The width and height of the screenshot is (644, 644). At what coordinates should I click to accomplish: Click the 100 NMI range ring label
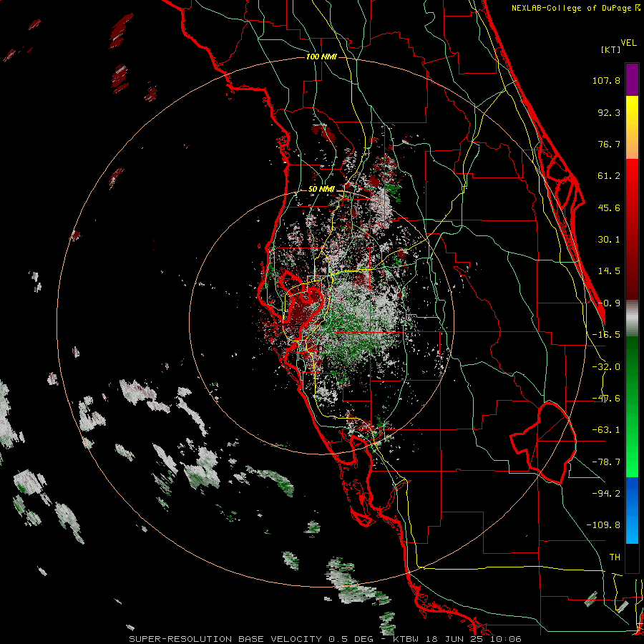(321, 57)
